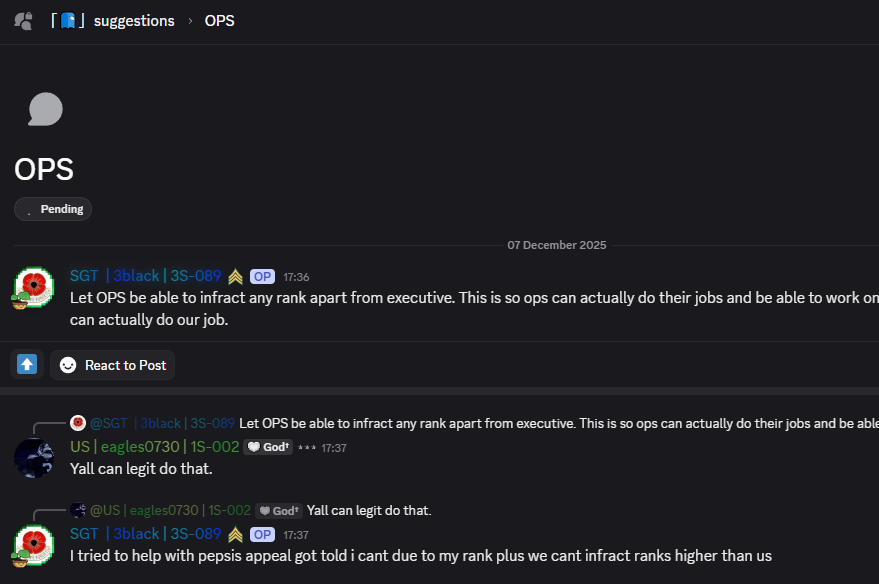Click the OP badge on last message
The image size is (879, 584).
(x=262, y=534)
